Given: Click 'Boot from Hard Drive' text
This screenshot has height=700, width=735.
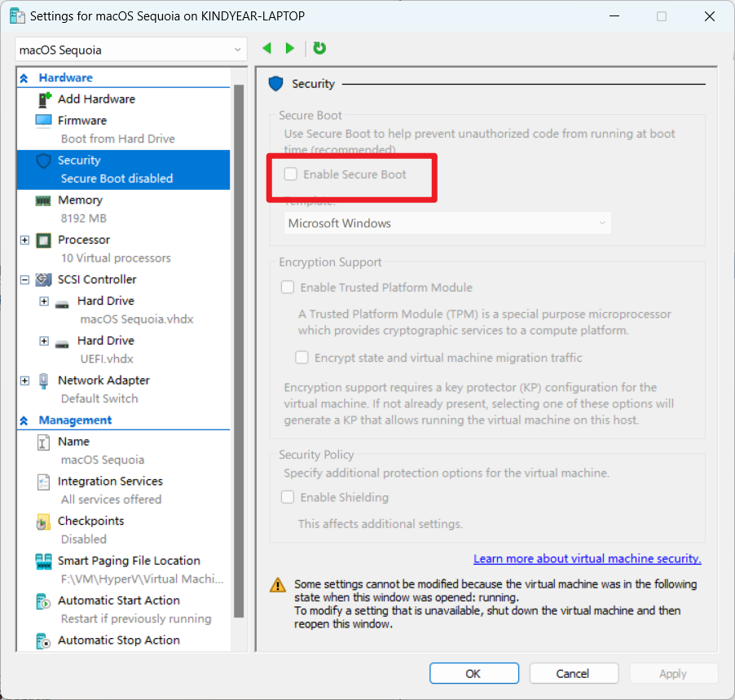Looking at the screenshot, I should pos(117,139).
